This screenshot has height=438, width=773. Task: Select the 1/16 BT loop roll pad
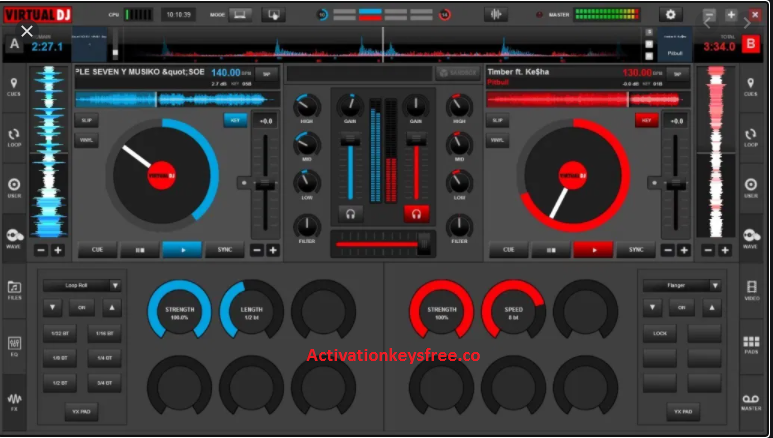[x=105, y=333]
